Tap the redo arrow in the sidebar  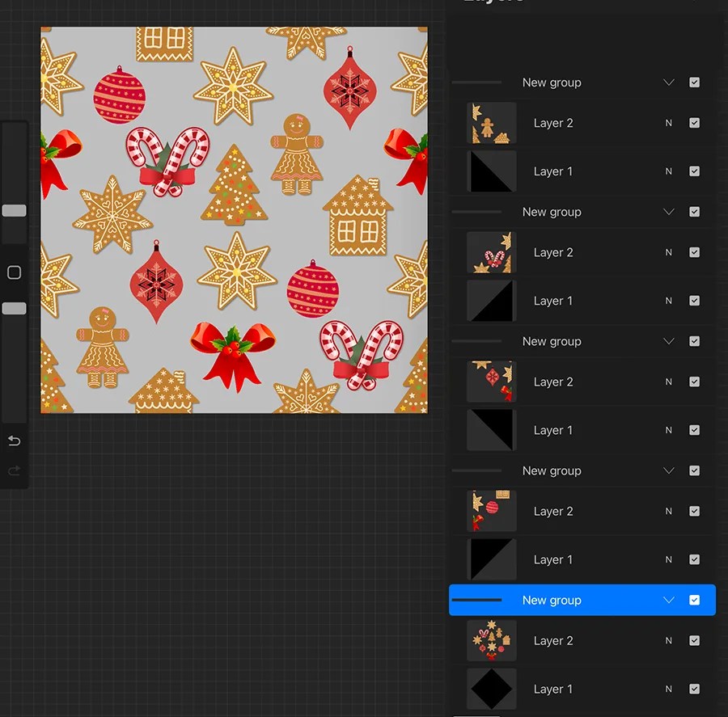pos(14,470)
